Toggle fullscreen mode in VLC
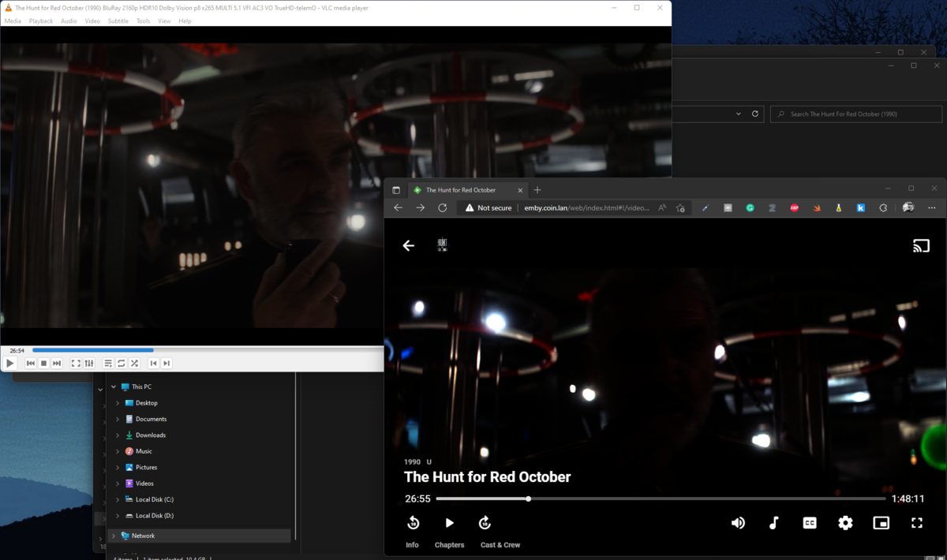 click(76, 363)
